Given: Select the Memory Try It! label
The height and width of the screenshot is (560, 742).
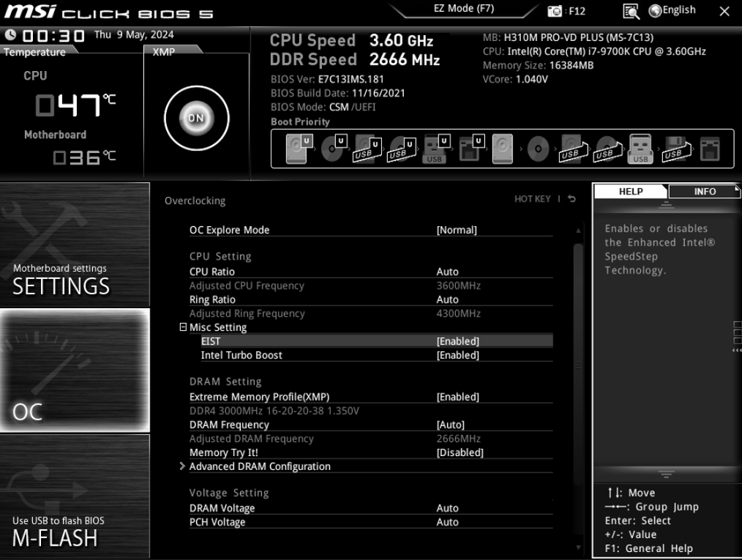Looking at the screenshot, I should (223, 452).
